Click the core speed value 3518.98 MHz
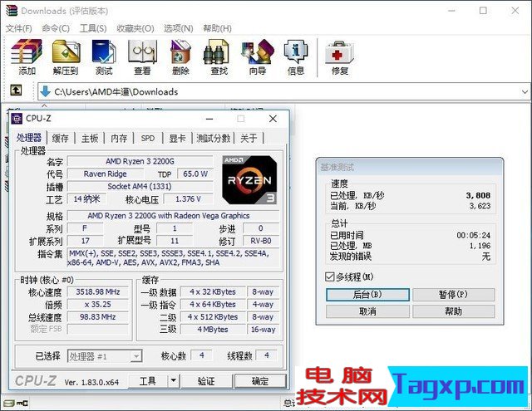Viewport: 532px width, 411px height. [98, 291]
